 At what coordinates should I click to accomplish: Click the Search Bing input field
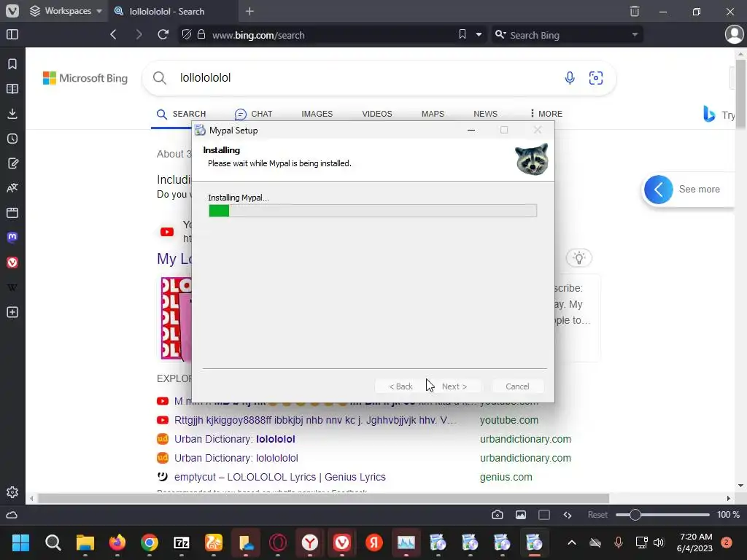568,35
